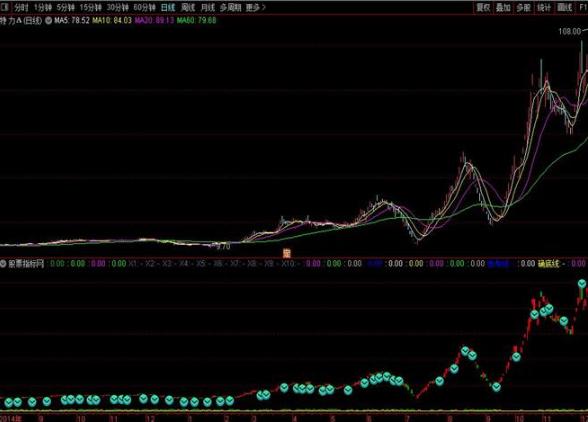Switch to the 月线 monthly chart
The width and height of the screenshot is (588, 422).
208,7
